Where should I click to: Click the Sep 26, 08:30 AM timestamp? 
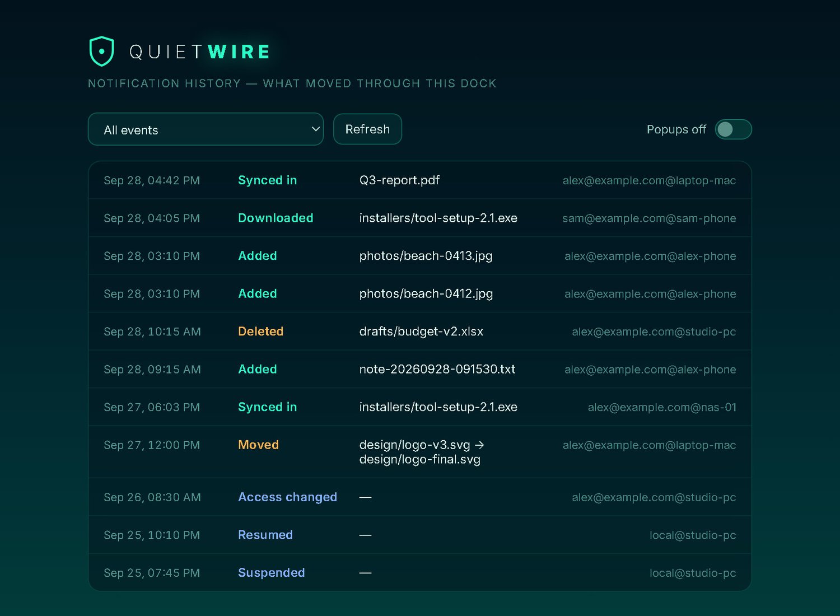(152, 497)
